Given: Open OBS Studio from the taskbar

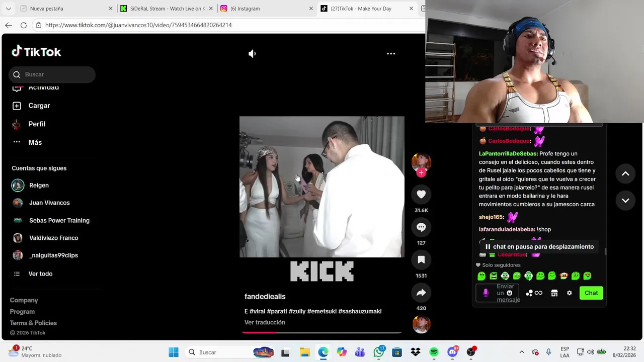Looking at the screenshot, I should point(471,352).
